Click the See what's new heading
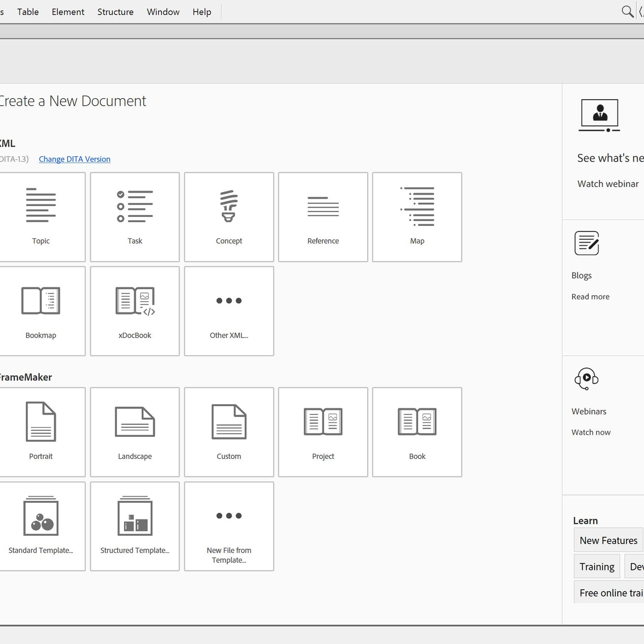This screenshot has height=644, width=644. 610,158
